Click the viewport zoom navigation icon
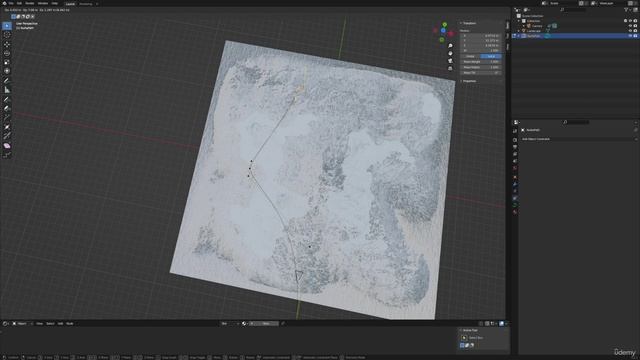The height and width of the screenshot is (360, 640). point(450,46)
